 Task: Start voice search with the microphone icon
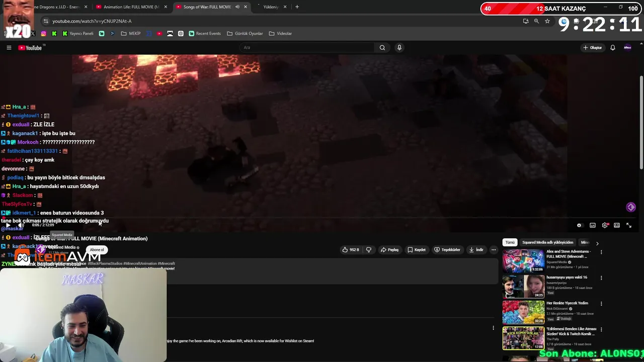click(399, 48)
